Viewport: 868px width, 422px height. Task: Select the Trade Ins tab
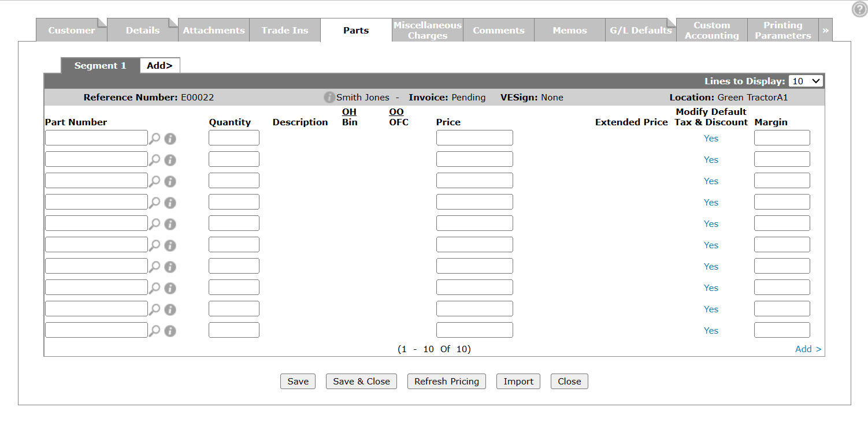[285, 30]
